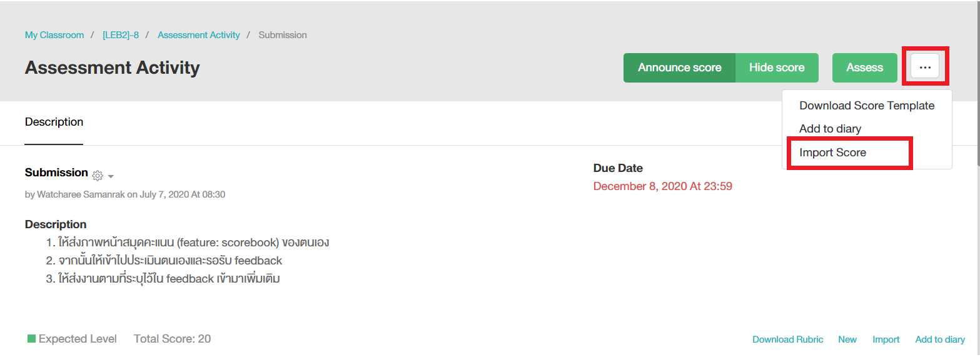
Task: Click Add to diary link at bottom
Action: 939,339
